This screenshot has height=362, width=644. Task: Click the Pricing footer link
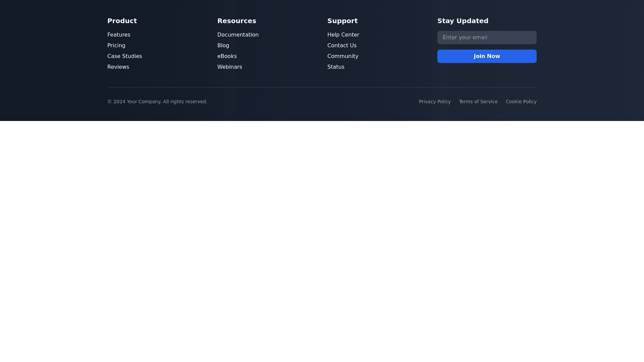click(x=116, y=46)
